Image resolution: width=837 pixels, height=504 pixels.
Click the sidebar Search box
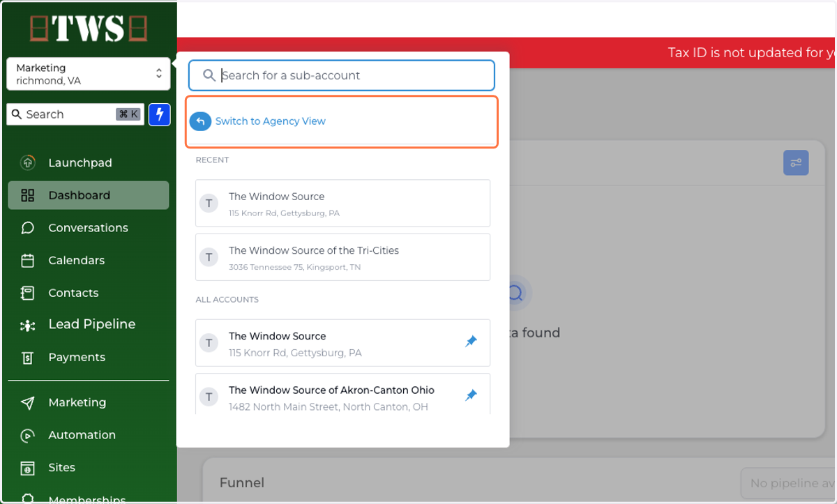click(75, 114)
